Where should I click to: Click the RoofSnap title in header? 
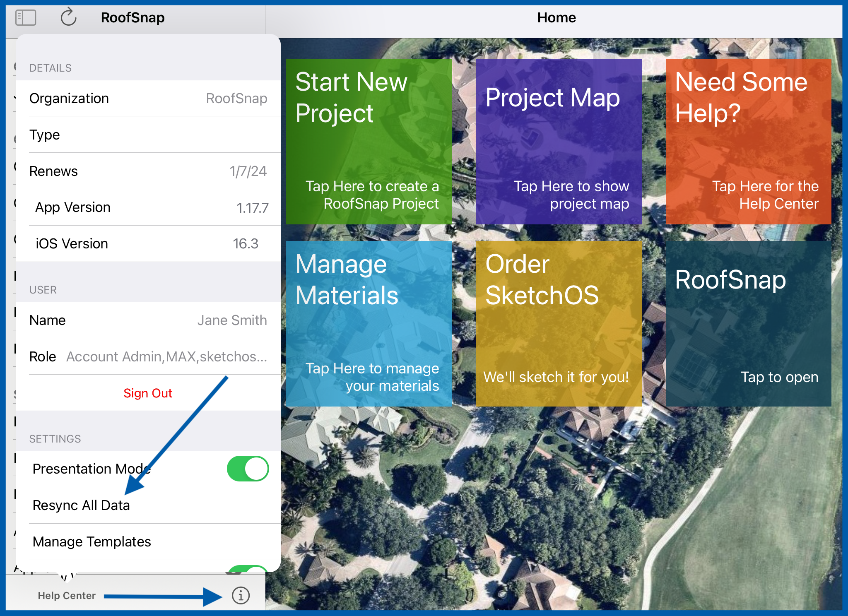pos(133,18)
